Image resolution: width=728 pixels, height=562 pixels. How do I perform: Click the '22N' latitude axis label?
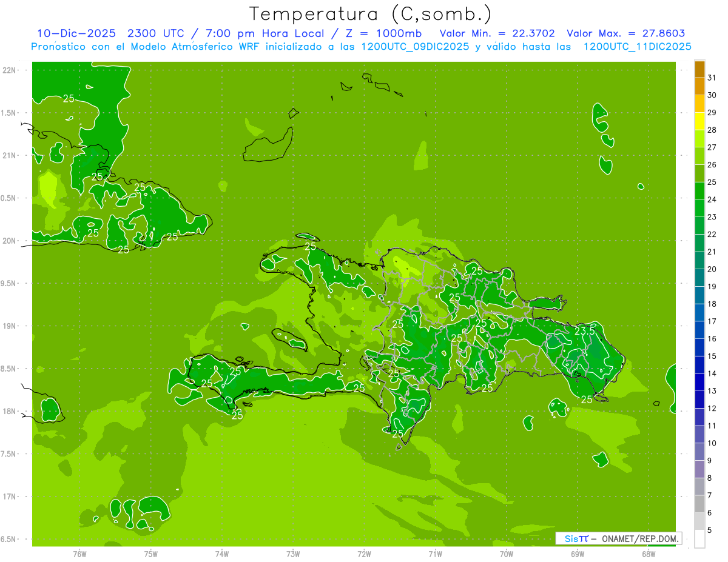(x=9, y=70)
